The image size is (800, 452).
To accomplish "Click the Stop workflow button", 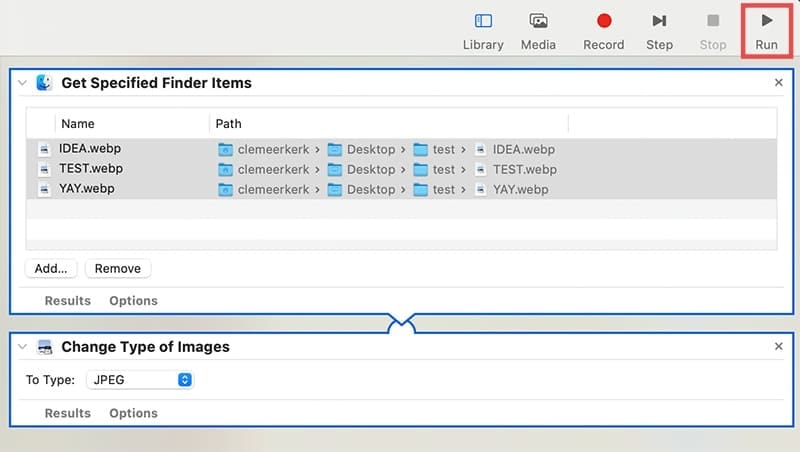I will [713, 21].
